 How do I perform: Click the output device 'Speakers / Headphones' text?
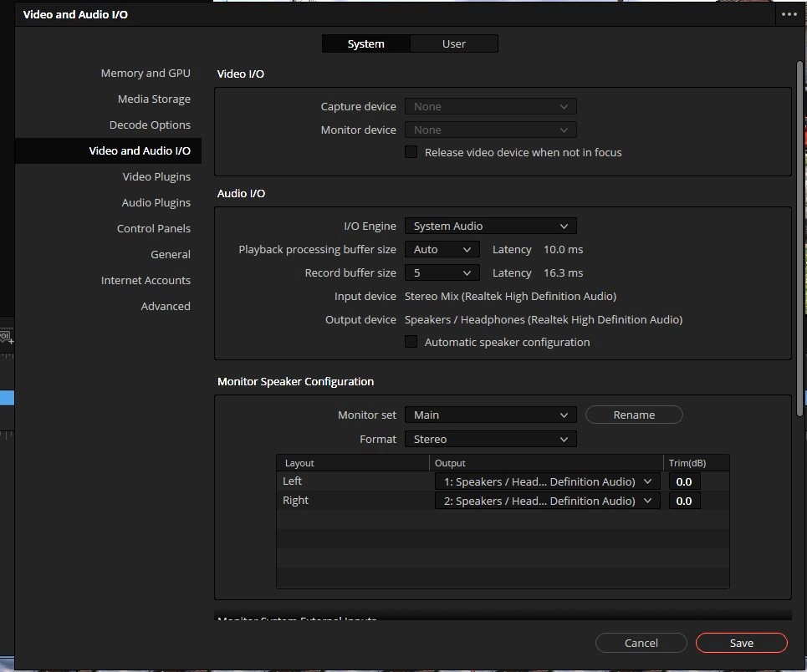544,319
